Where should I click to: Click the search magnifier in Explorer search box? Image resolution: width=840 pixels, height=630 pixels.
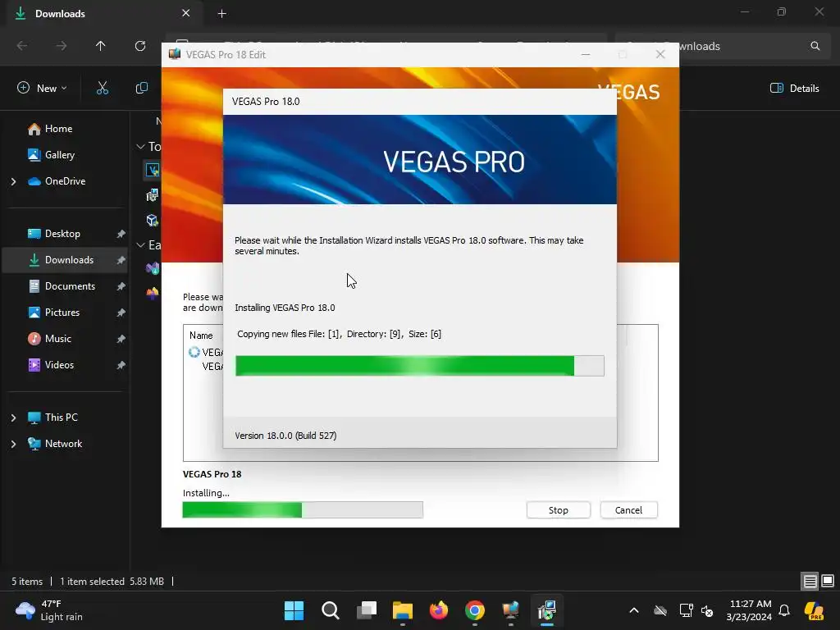tap(815, 46)
